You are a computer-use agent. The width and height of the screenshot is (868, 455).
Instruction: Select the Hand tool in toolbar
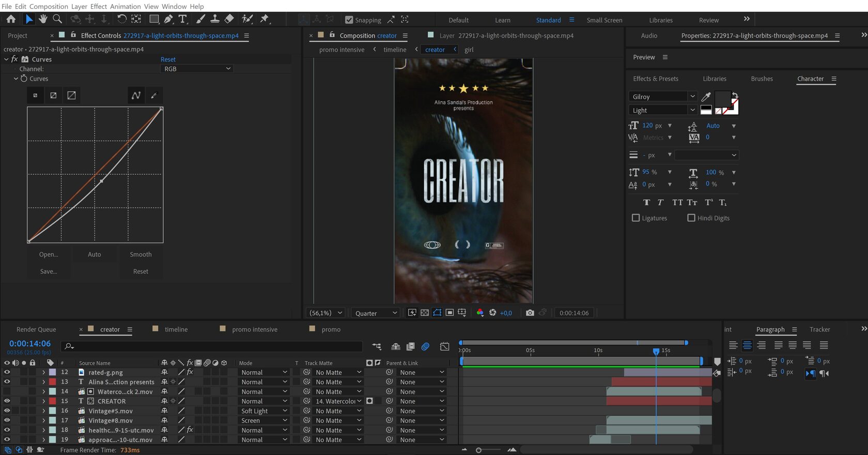coord(43,19)
